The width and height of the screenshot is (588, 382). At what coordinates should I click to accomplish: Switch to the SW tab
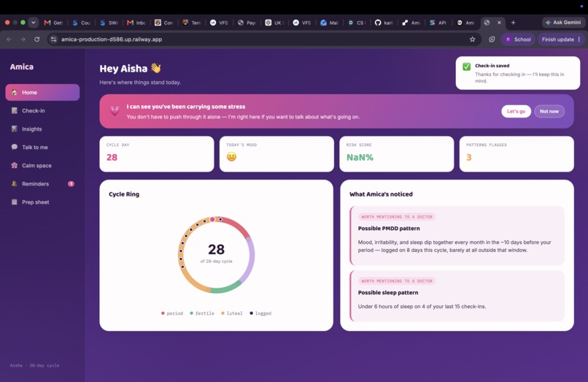tap(109, 23)
